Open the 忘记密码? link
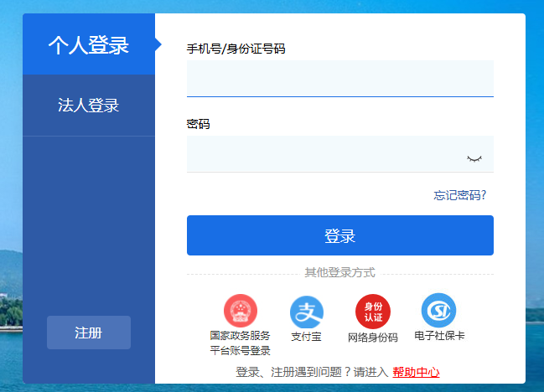The width and height of the screenshot is (544, 392). coord(459,195)
